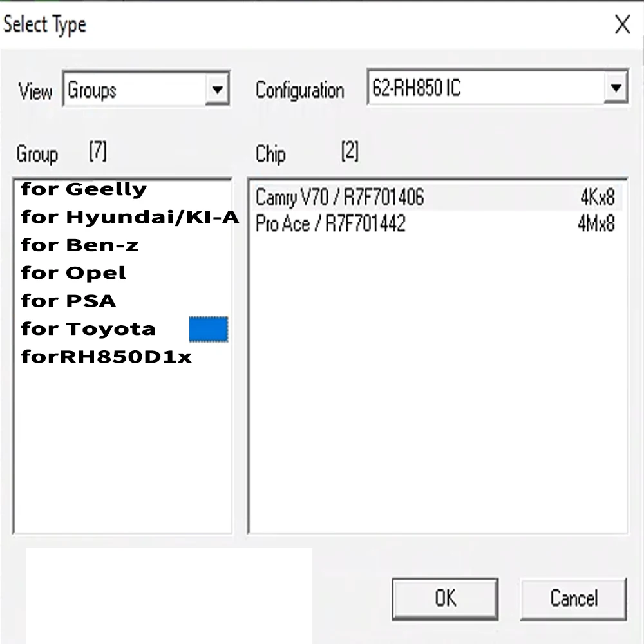Image resolution: width=644 pixels, height=644 pixels.
Task: Click the blue highlight next to Toyota
Action: click(x=209, y=329)
